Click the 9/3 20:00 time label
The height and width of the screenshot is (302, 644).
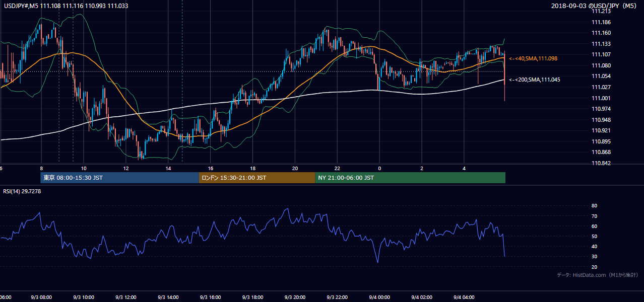[295, 297]
